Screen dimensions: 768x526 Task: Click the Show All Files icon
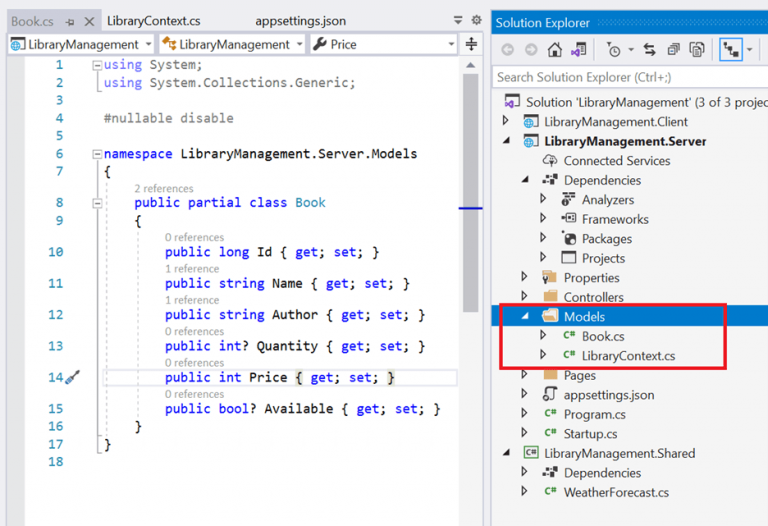[x=696, y=50]
